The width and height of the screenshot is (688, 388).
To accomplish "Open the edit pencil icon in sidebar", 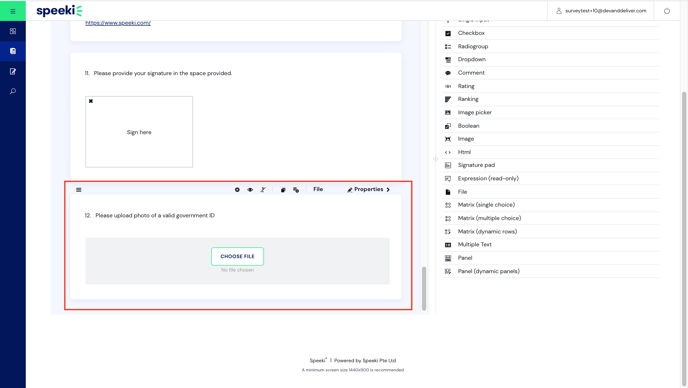I will (13, 71).
